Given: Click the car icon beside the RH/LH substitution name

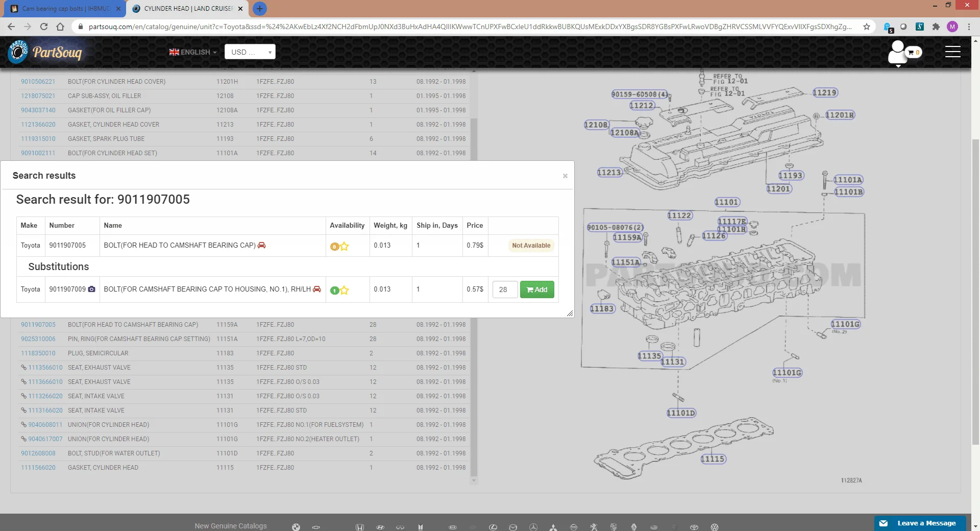Looking at the screenshot, I should (x=317, y=289).
